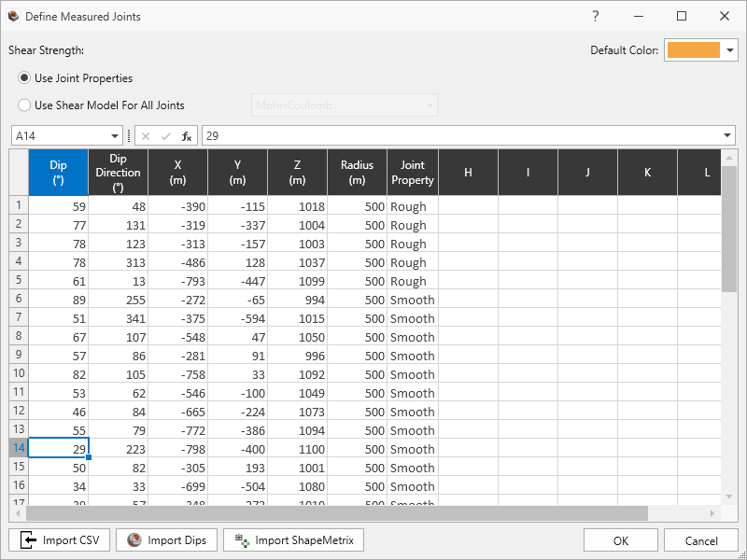The image size is (747, 560).
Task: Open the Mohr-Coulomb shear model dropdown
Action: 344,105
